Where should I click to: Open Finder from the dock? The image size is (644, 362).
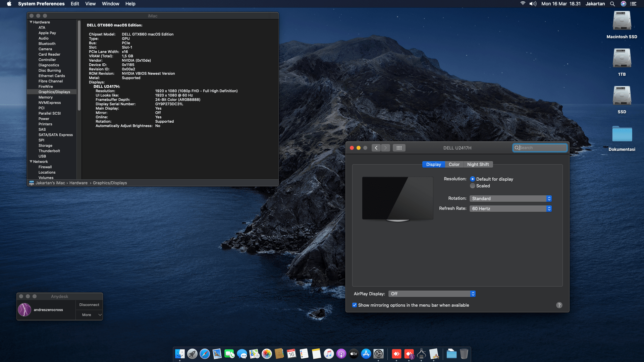[180, 354]
